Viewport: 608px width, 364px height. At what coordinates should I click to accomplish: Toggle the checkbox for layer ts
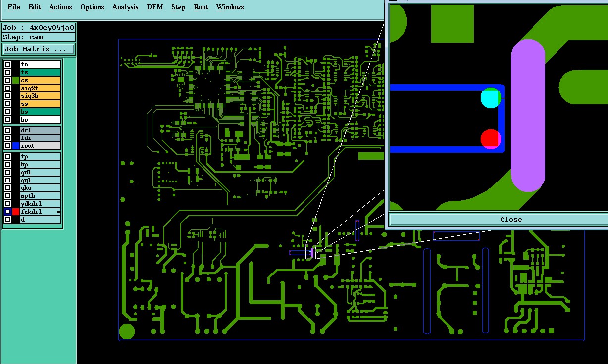[8, 72]
